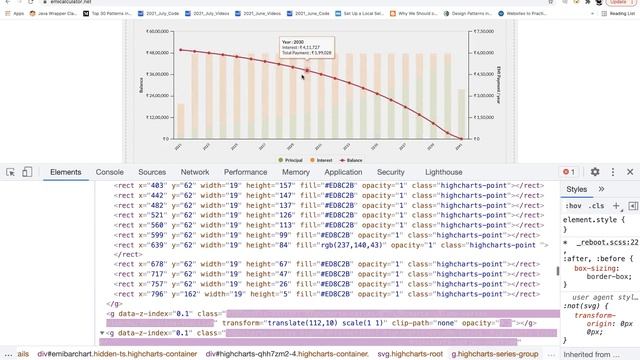Switch to Network tab
The height and width of the screenshot is (360, 640).
pos(195,172)
